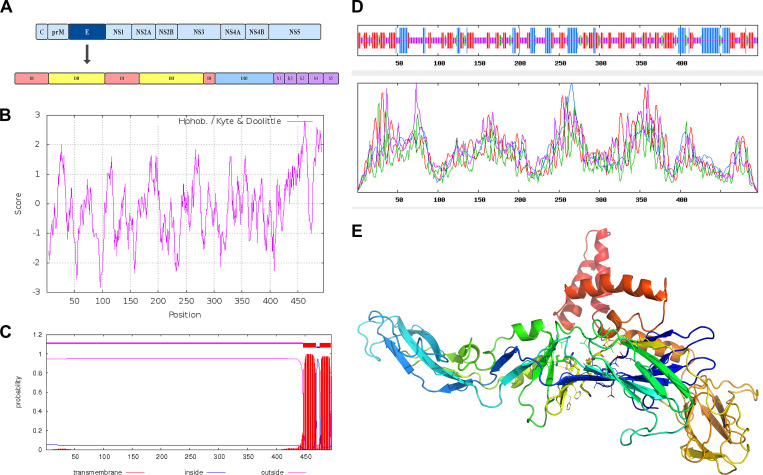This screenshot has width=763, height=475.
Task: Click the magenta Kyte & Doolittle legend line sample
Action: tap(300, 121)
